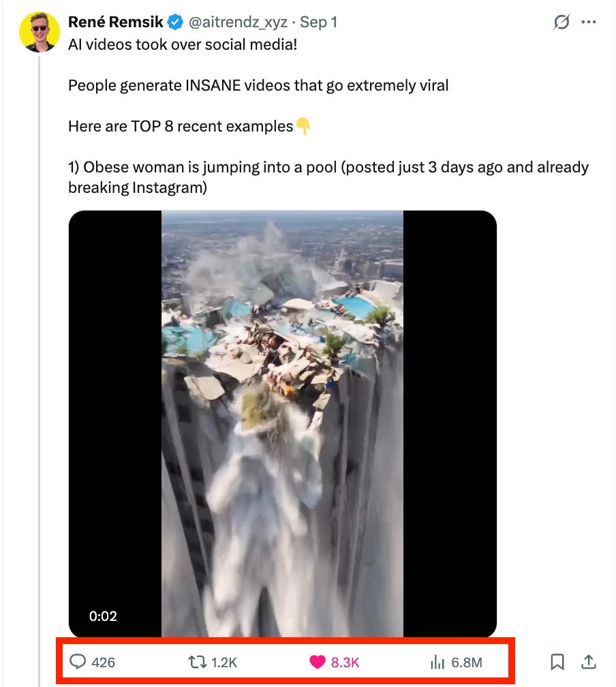Click the bookmark icon below the video
The image size is (616, 687).
click(557, 662)
